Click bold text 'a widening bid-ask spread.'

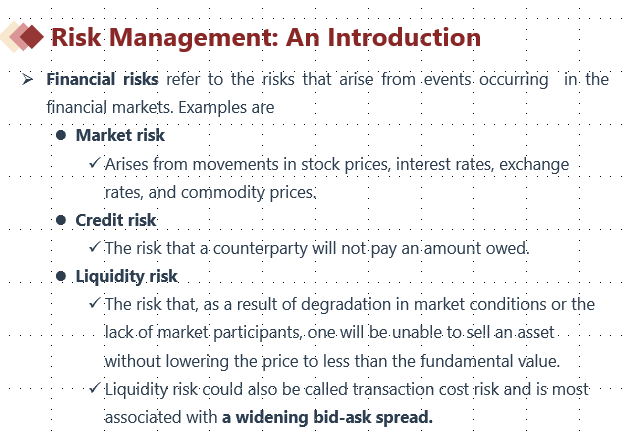(x=327, y=417)
